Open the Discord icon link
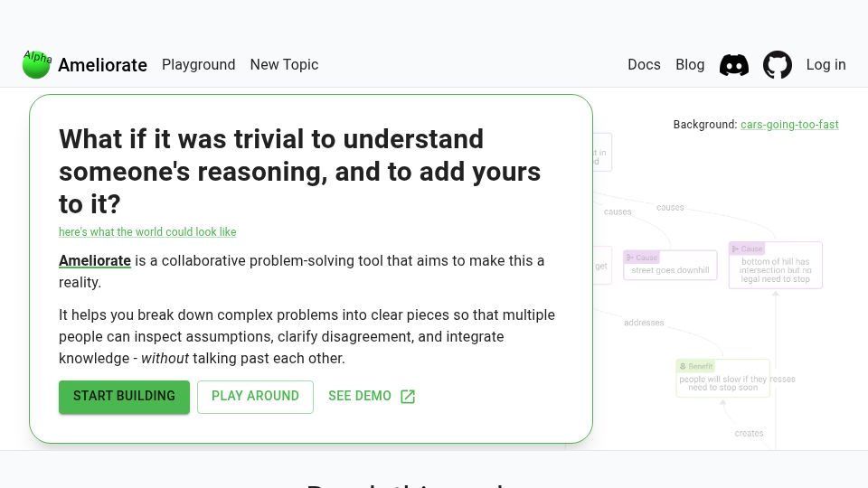Screen dimensions: 868x488 click(734, 65)
